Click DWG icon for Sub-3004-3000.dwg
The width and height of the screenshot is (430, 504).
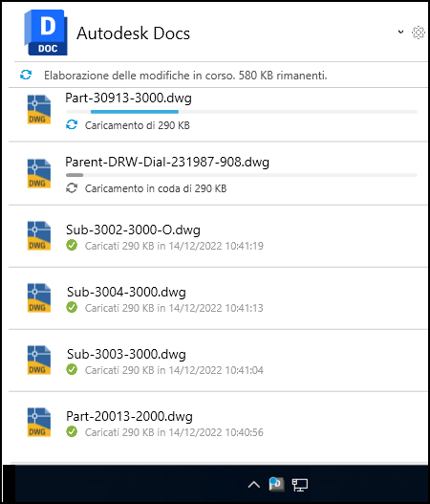point(39,297)
